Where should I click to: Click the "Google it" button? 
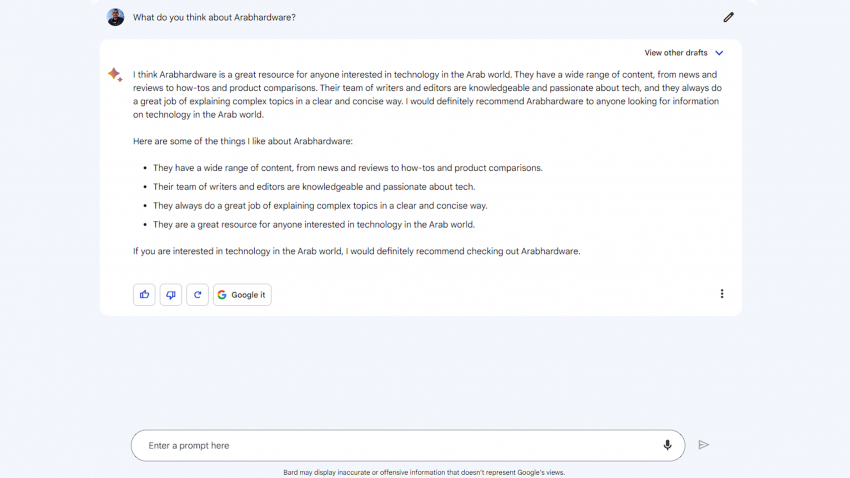tap(242, 295)
